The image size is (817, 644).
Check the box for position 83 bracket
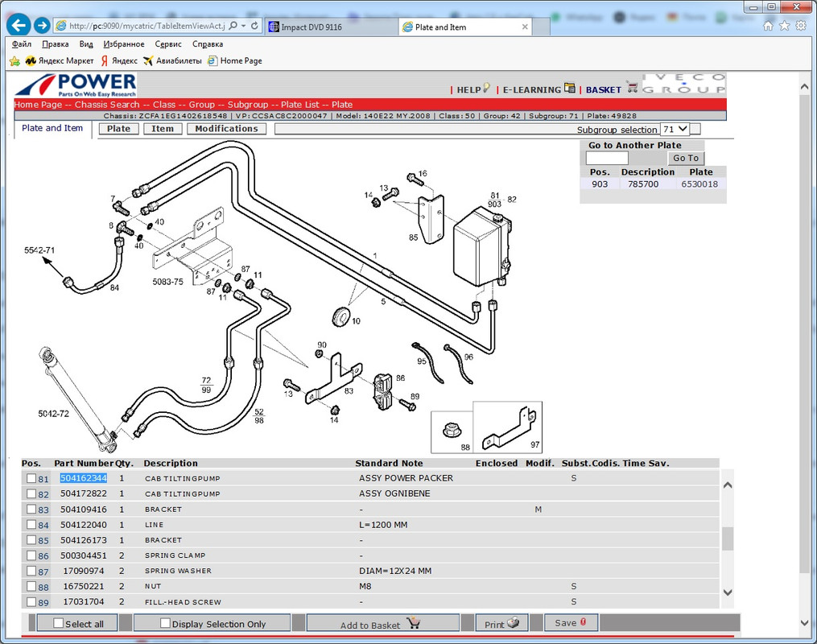pos(31,510)
